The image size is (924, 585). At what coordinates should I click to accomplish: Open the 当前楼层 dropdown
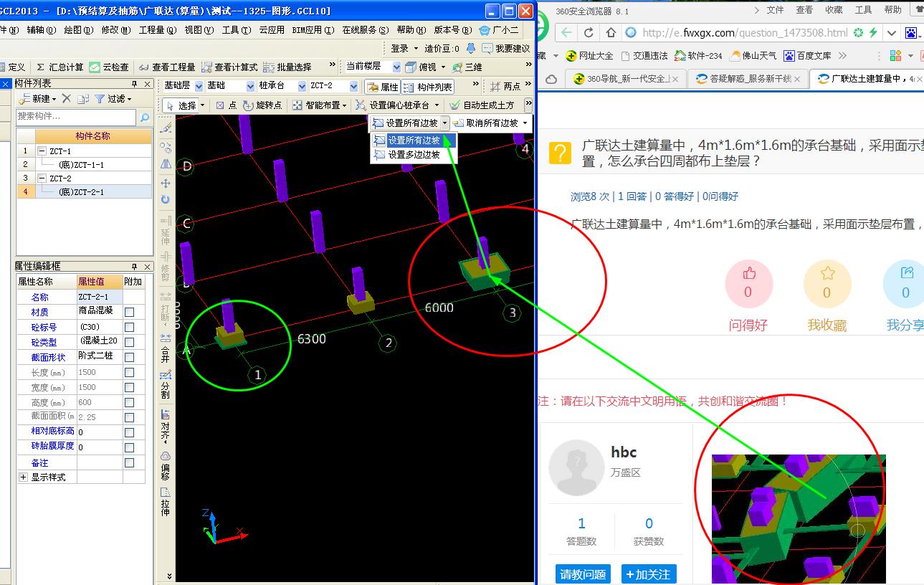pos(396,67)
